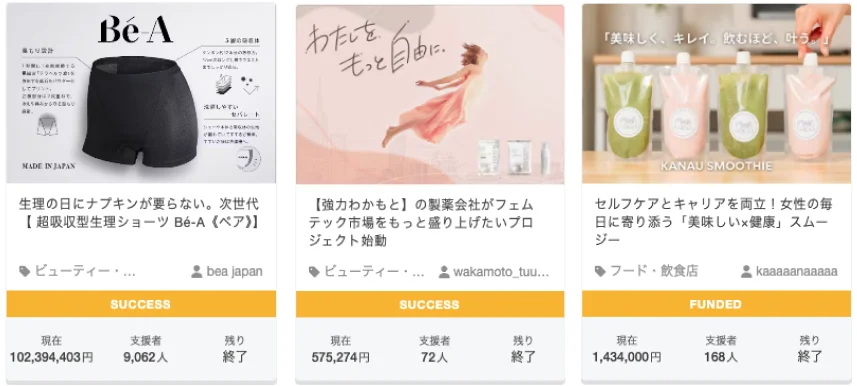Click the user icon beside kaaaaanaaaaa

point(746,271)
